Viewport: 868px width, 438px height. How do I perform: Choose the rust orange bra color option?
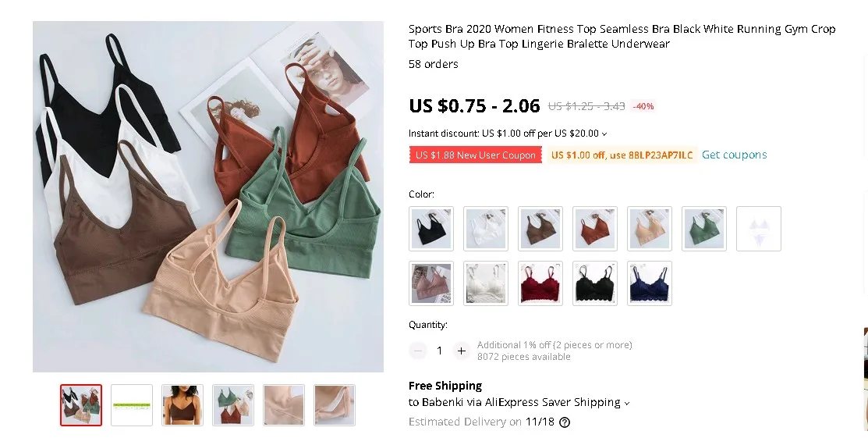[594, 229]
